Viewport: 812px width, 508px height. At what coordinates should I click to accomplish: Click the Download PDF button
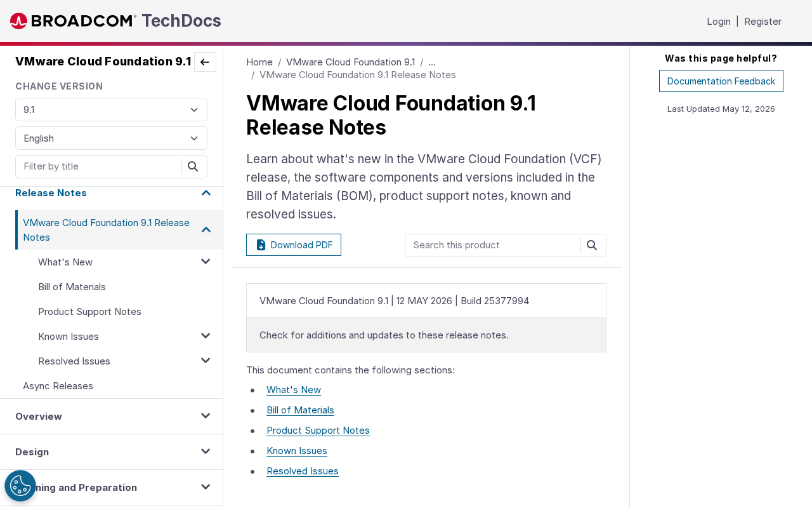(x=294, y=245)
